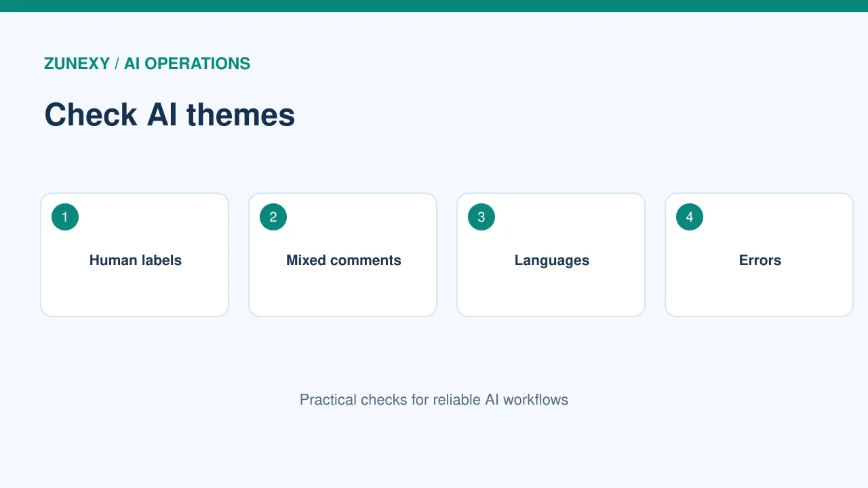This screenshot has width=868, height=488.
Task: Select the Human labels card title
Action: click(x=136, y=260)
